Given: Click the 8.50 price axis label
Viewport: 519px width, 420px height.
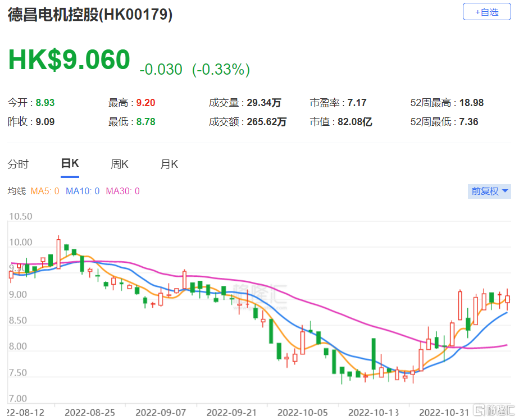Looking at the screenshot, I should 18,321.
